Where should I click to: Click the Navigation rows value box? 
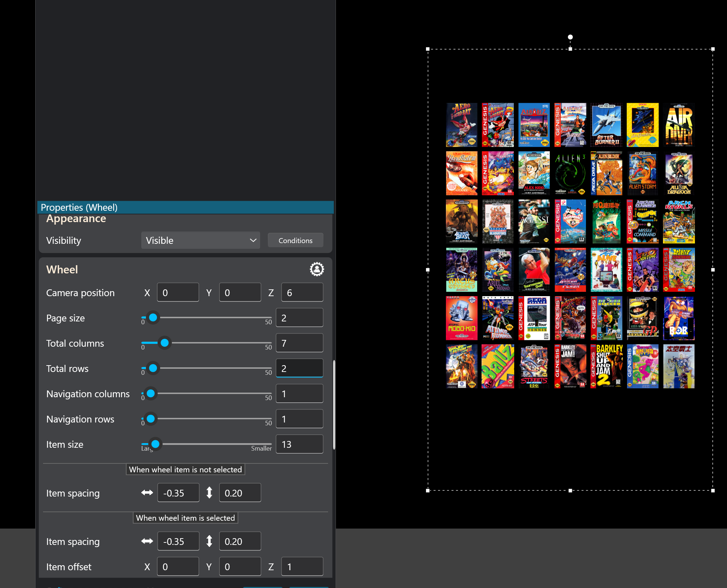[300, 419]
